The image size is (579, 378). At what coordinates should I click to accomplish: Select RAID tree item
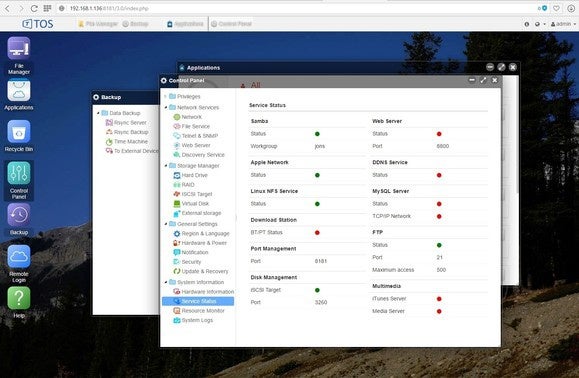pyautogui.click(x=184, y=185)
